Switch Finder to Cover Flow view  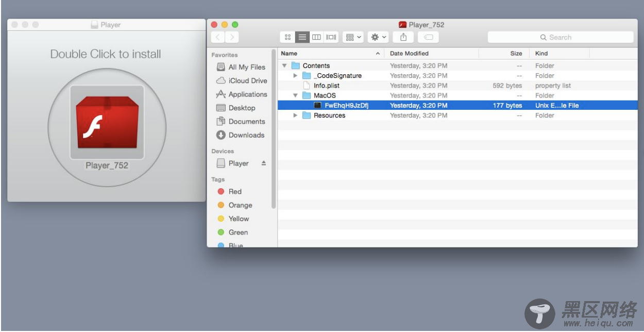coord(331,37)
